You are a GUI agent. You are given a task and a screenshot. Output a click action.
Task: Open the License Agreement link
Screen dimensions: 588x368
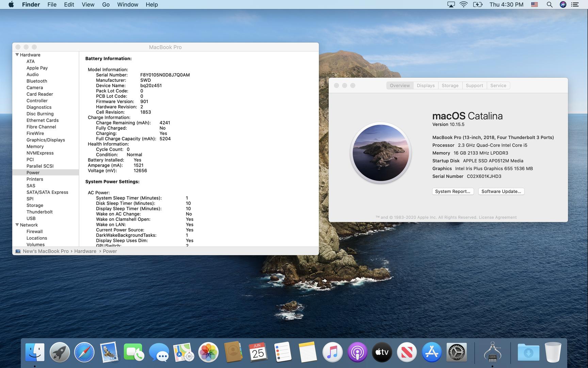(x=497, y=217)
